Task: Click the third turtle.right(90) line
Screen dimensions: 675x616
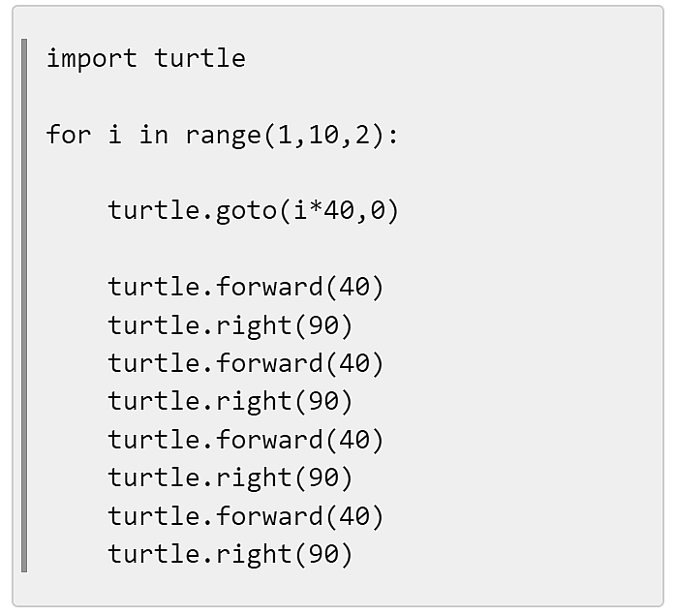Action: point(230,478)
